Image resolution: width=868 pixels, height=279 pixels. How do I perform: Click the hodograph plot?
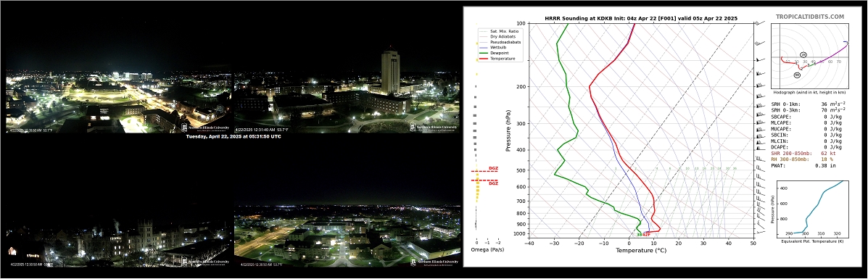[x=810, y=57]
